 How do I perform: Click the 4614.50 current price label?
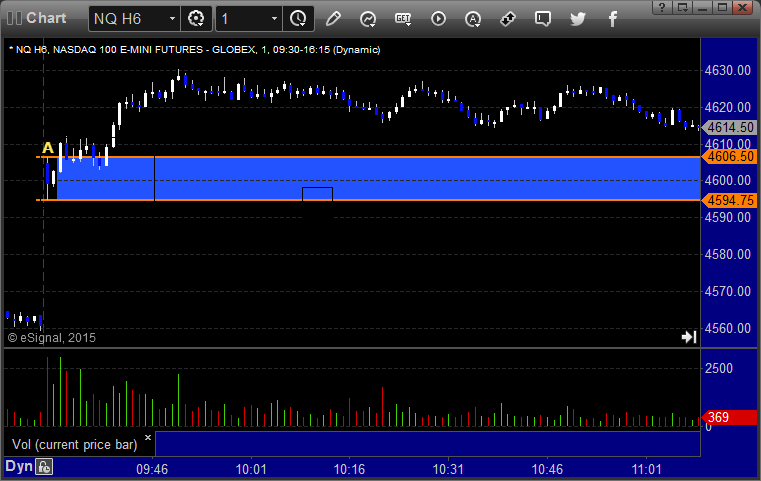[730, 128]
